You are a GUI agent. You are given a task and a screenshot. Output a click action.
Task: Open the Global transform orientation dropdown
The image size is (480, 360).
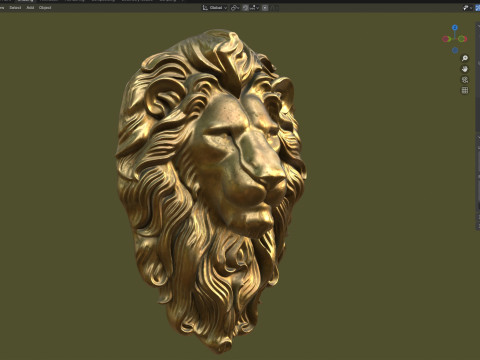[x=215, y=8]
